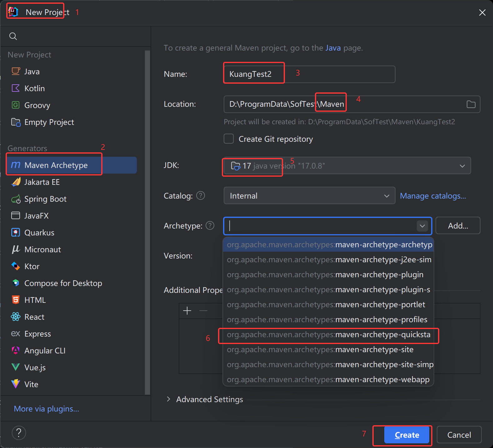Click the Angular CLI logo icon
Screen dimensions: 493x448
(x=16, y=350)
